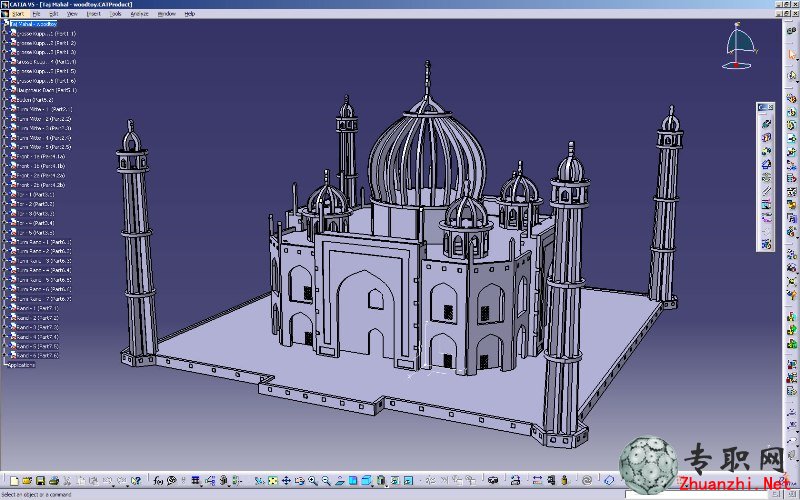The height and width of the screenshot is (500, 800).
Task: Expand the Tor - 2 (Part3.2) node
Action: 5,204
